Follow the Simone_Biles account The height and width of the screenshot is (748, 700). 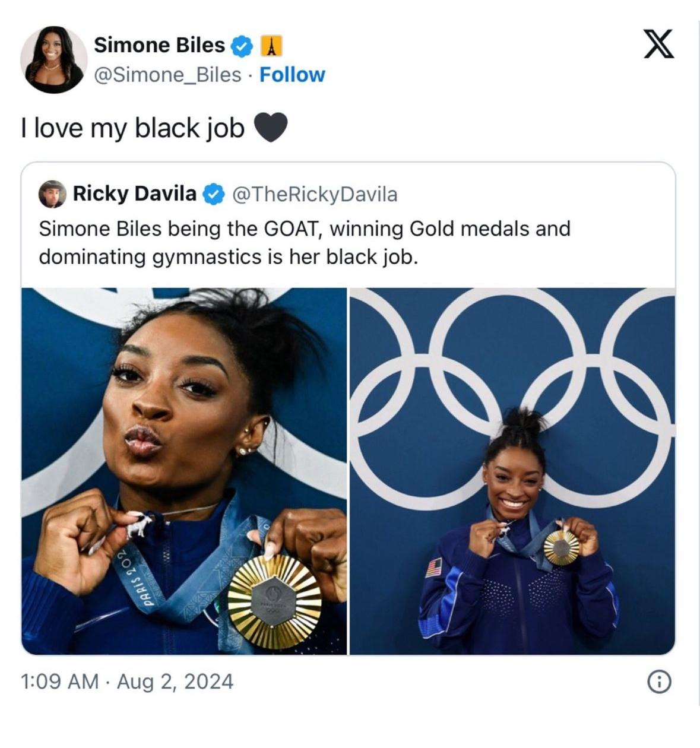(x=292, y=75)
